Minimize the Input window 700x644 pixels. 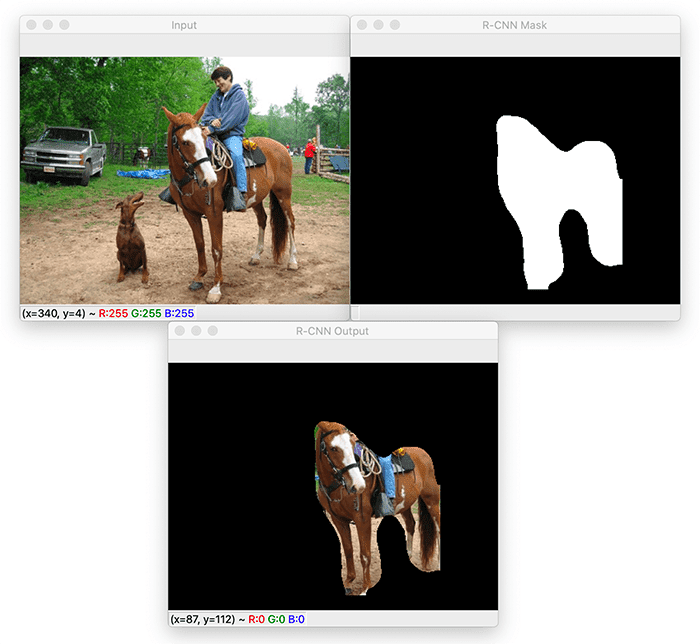click(x=46, y=24)
